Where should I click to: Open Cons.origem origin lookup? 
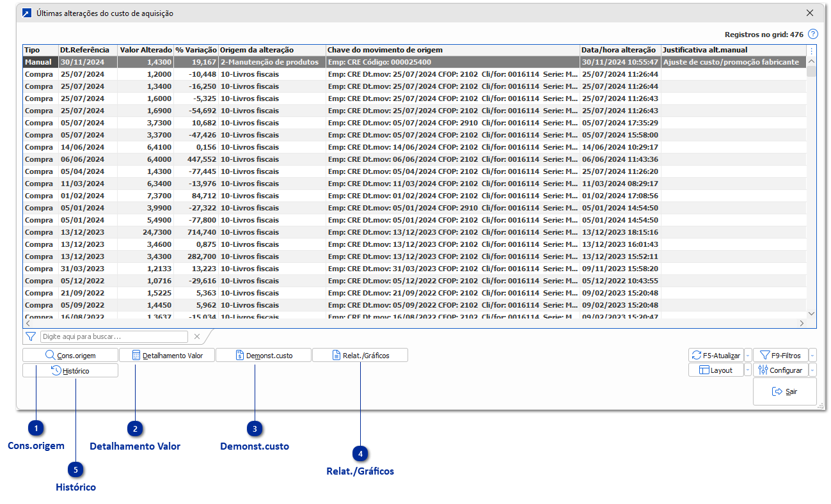pos(70,355)
